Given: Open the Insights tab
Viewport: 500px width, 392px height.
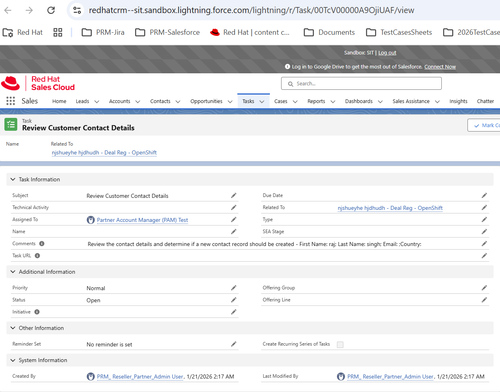Looking at the screenshot, I should (x=458, y=101).
